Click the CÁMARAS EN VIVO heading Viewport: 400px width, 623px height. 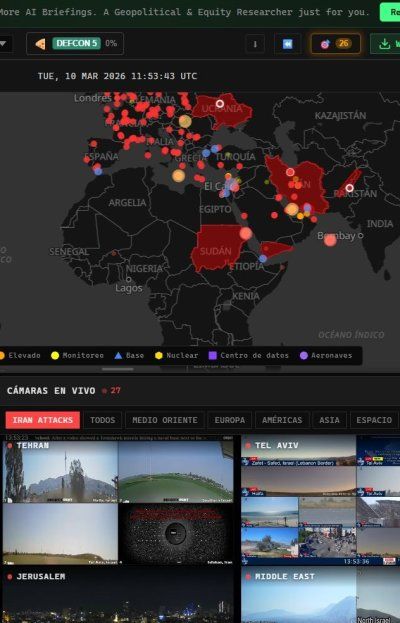(51, 391)
